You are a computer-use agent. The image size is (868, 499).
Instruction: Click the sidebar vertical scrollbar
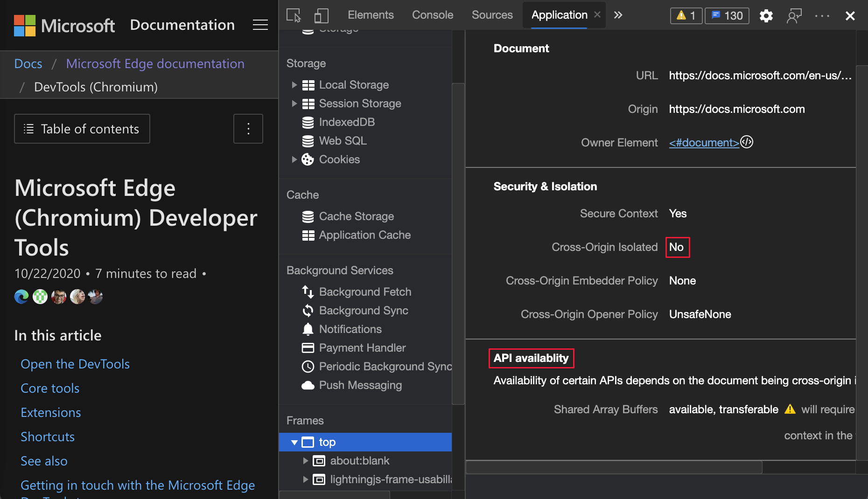point(458,243)
